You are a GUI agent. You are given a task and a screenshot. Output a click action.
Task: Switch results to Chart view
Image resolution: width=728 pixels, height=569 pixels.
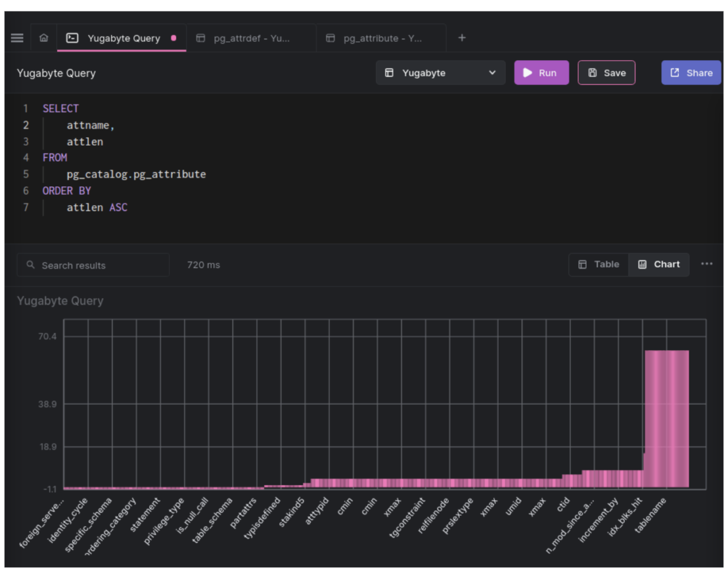[659, 264]
